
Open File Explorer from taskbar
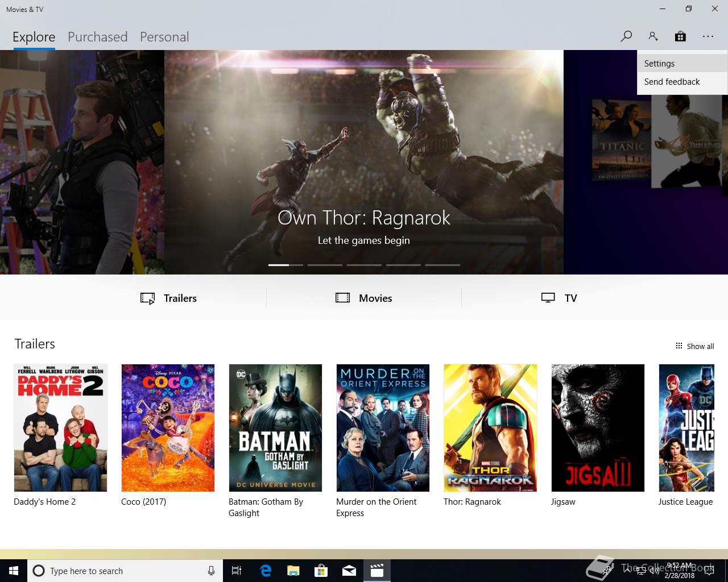[x=293, y=571]
